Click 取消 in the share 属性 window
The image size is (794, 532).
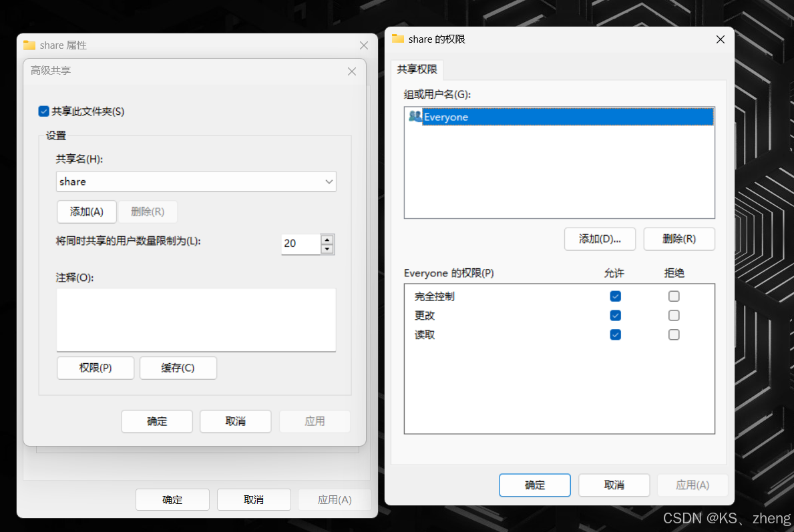tap(254, 499)
